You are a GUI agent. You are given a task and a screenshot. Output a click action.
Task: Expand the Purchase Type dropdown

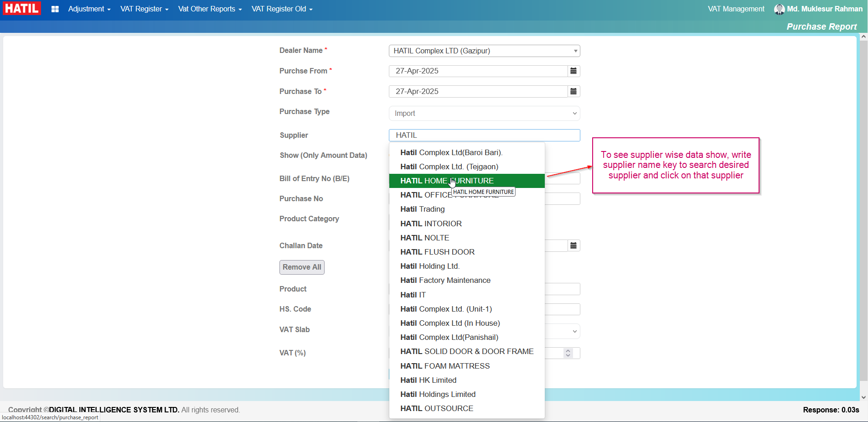pyautogui.click(x=484, y=114)
